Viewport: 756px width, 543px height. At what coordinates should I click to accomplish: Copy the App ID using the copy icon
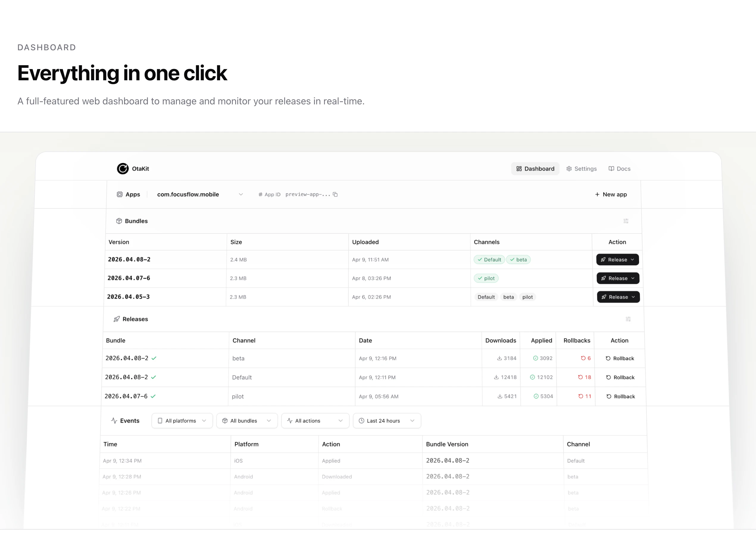tap(335, 194)
